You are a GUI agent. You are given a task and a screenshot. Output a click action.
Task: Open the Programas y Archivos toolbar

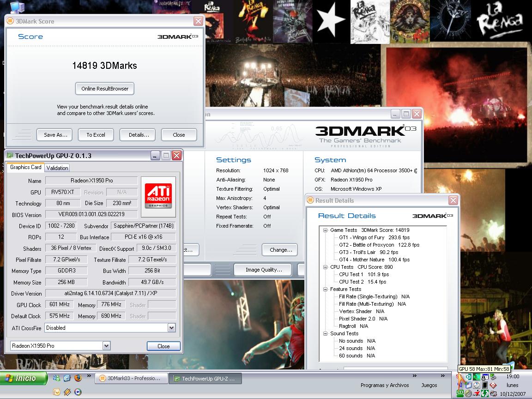click(385, 385)
